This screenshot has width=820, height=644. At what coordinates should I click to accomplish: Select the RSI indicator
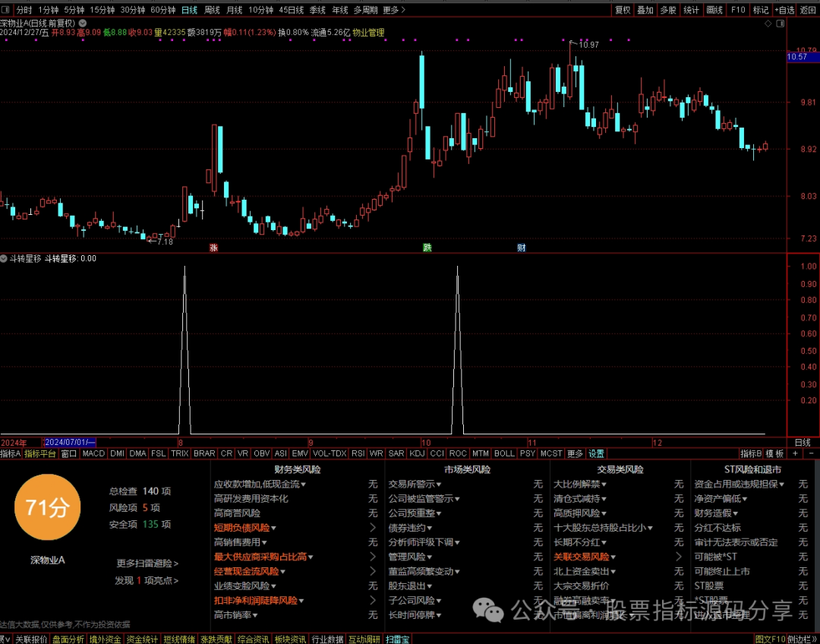(358, 453)
